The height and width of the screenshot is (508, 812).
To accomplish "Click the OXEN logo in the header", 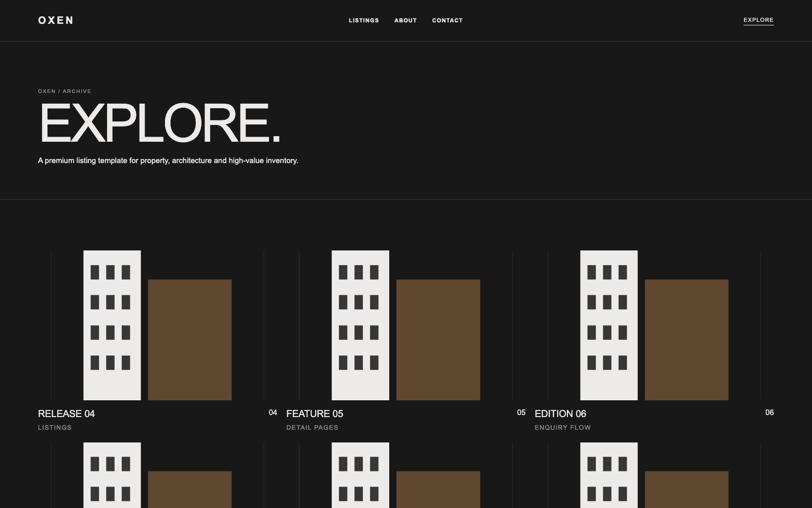I will (56, 20).
